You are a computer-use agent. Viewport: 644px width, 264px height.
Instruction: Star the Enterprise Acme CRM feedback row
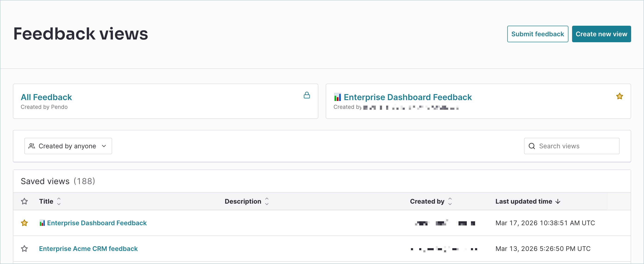pos(24,249)
